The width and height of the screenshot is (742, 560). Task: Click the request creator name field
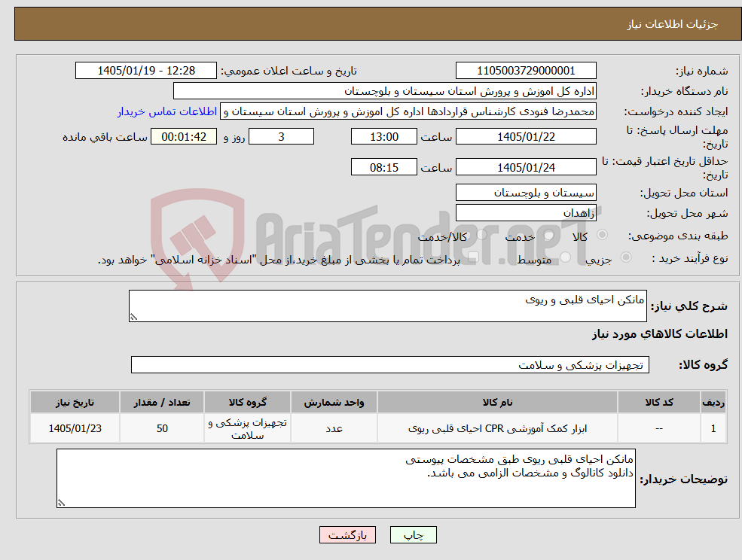click(x=408, y=111)
